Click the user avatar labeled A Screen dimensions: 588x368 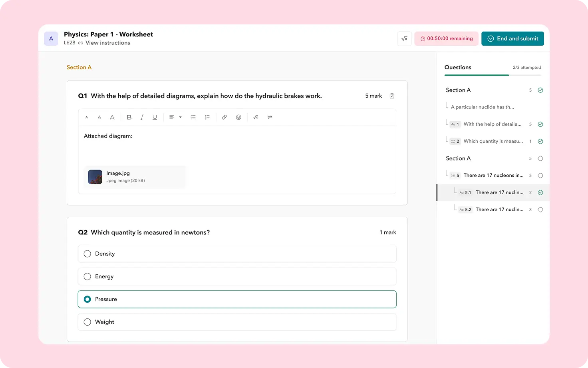click(x=51, y=38)
